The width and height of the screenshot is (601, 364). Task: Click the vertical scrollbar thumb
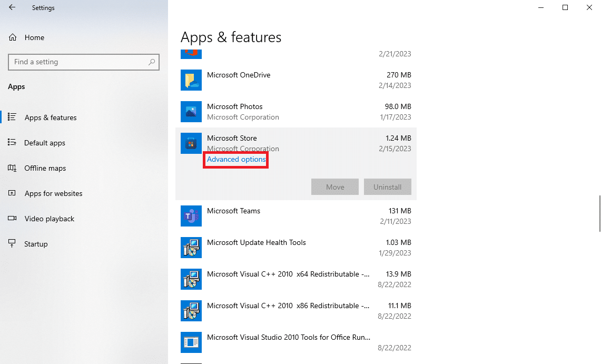click(x=600, y=213)
